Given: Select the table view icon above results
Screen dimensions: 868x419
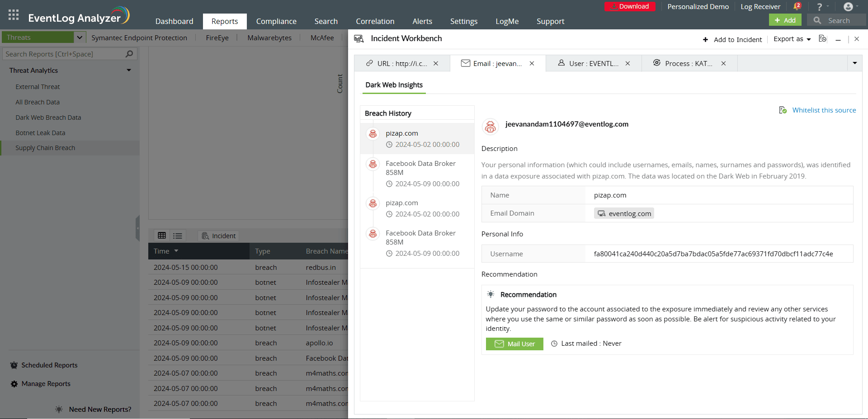Looking at the screenshot, I should pyautogui.click(x=162, y=235).
